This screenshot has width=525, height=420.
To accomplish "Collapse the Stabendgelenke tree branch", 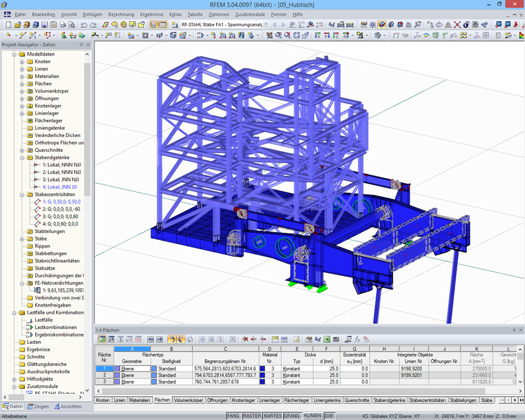I will point(22,158).
